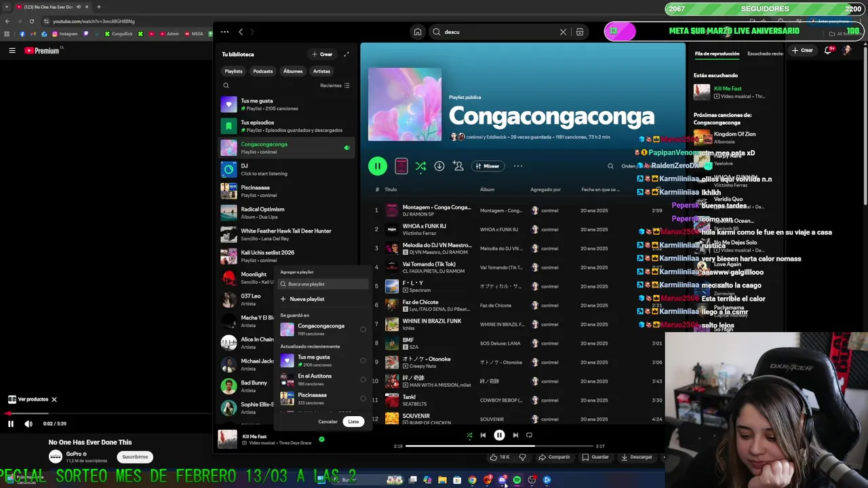Viewport: 868px width, 488px height.
Task: Click the Listo button in the popup
Action: tap(353, 422)
